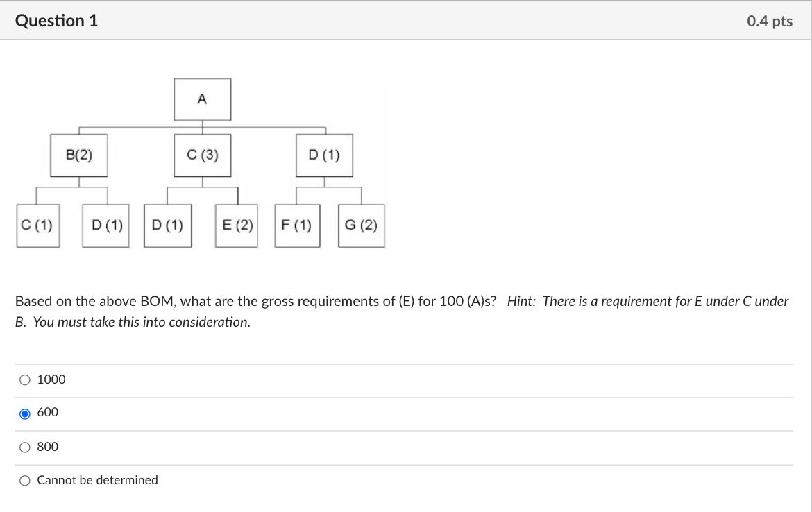
Task: Click the D (1) box under C
Action: coord(168,225)
